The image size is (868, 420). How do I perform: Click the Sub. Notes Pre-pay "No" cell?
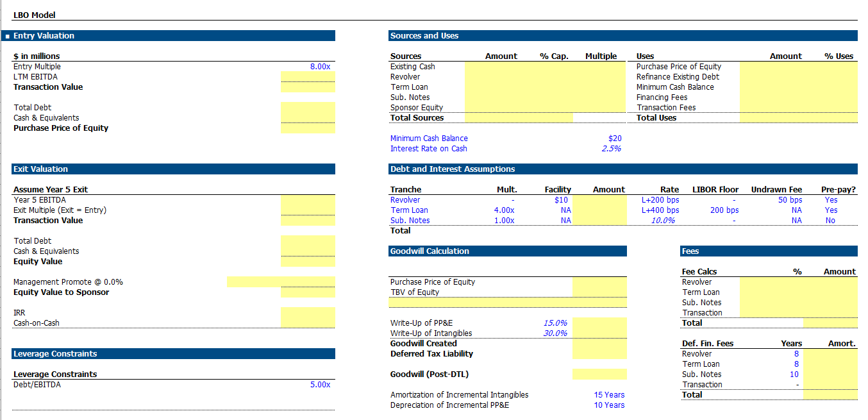tap(830, 221)
